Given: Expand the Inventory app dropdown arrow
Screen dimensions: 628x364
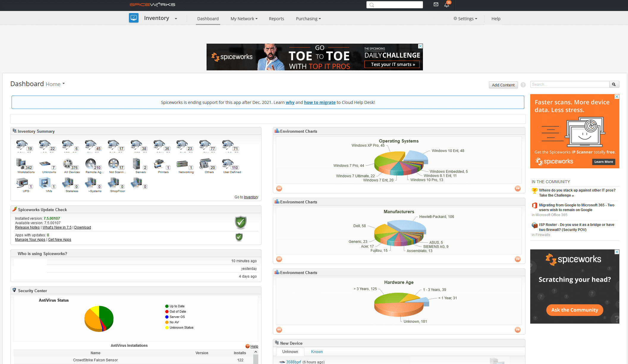Looking at the screenshot, I should [x=176, y=19].
